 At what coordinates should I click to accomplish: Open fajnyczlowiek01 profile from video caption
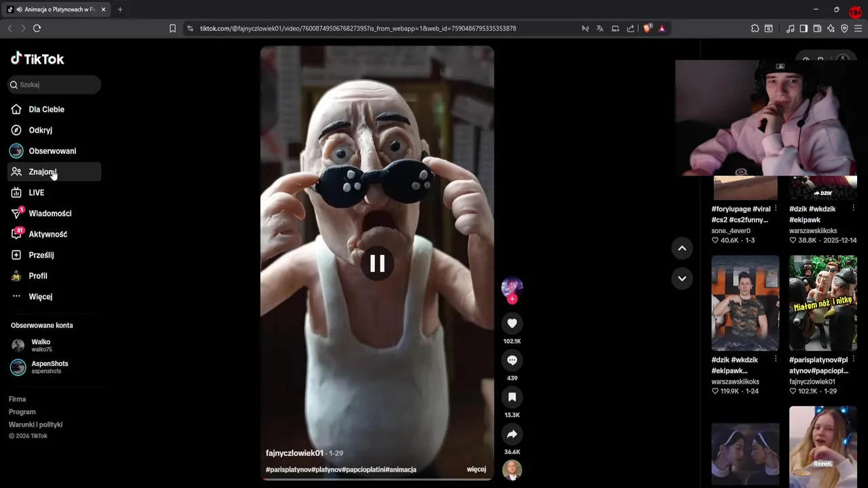(294, 453)
